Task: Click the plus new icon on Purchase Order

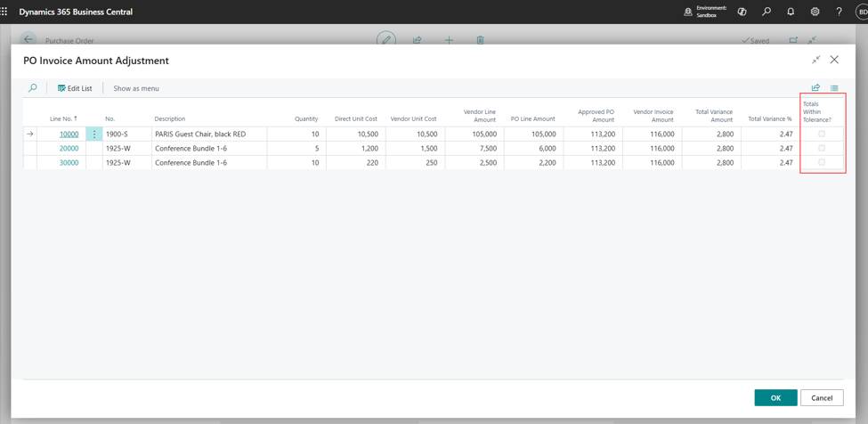Action: coord(449,40)
